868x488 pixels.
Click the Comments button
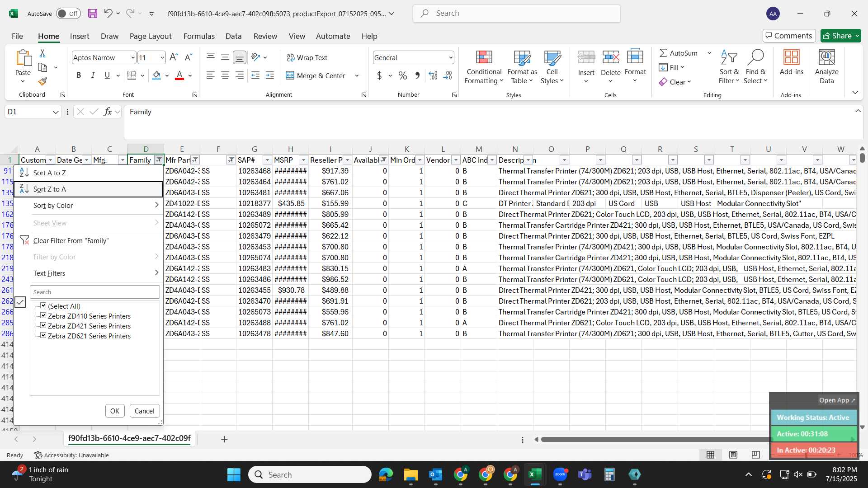point(789,36)
